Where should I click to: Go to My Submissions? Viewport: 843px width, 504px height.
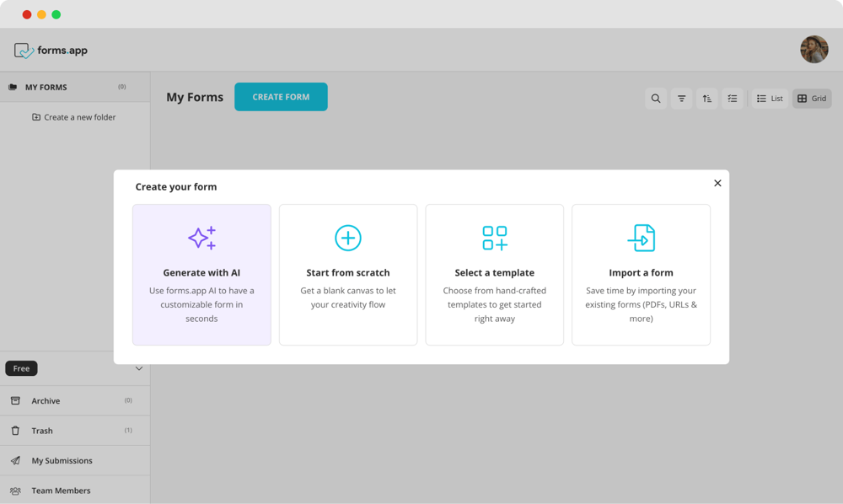62,461
